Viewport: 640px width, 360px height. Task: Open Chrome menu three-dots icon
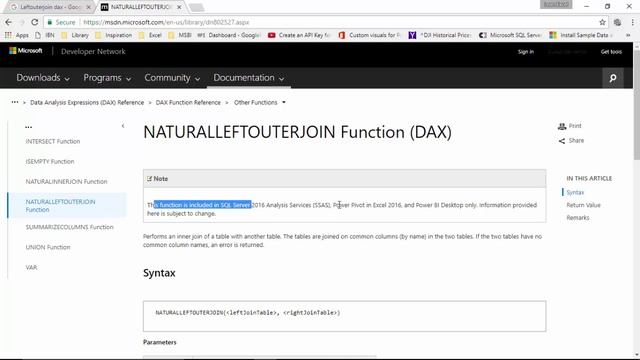click(x=632, y=22)
